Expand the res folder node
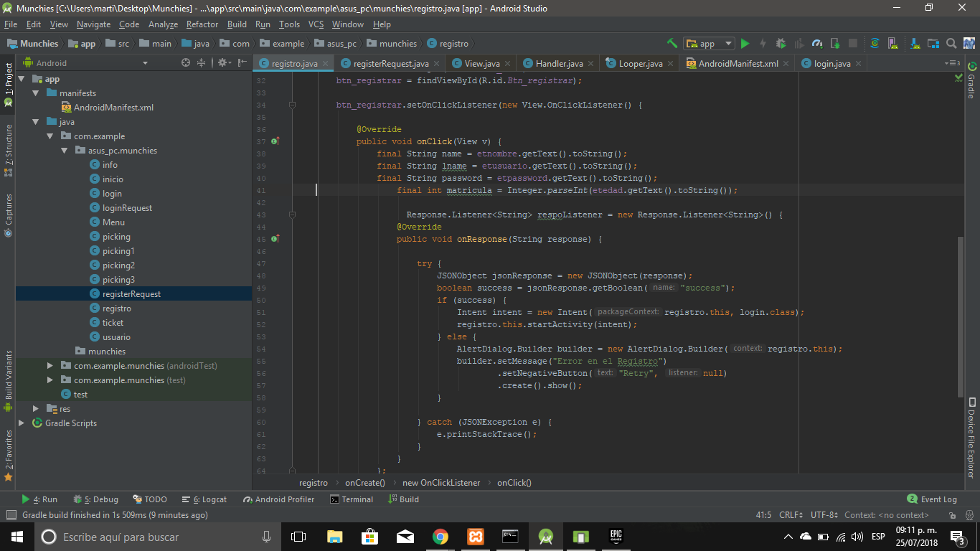The width and height of the screenshot is (980, 551). 35,409
